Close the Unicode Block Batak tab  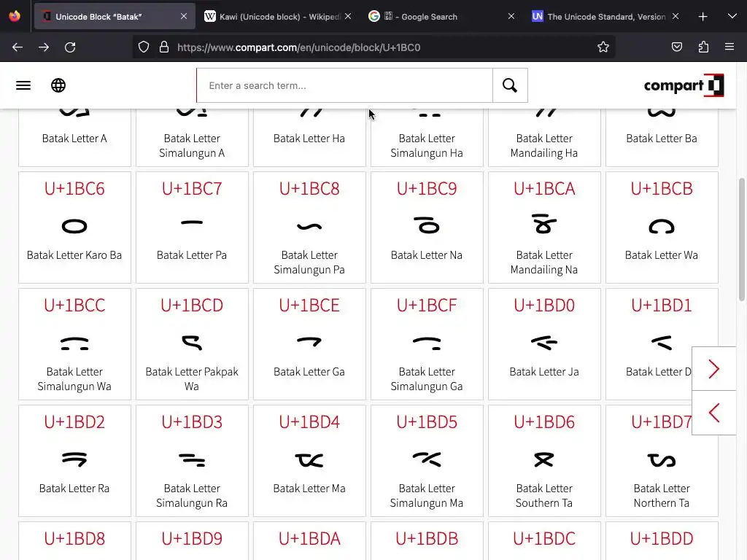(184, 16)
